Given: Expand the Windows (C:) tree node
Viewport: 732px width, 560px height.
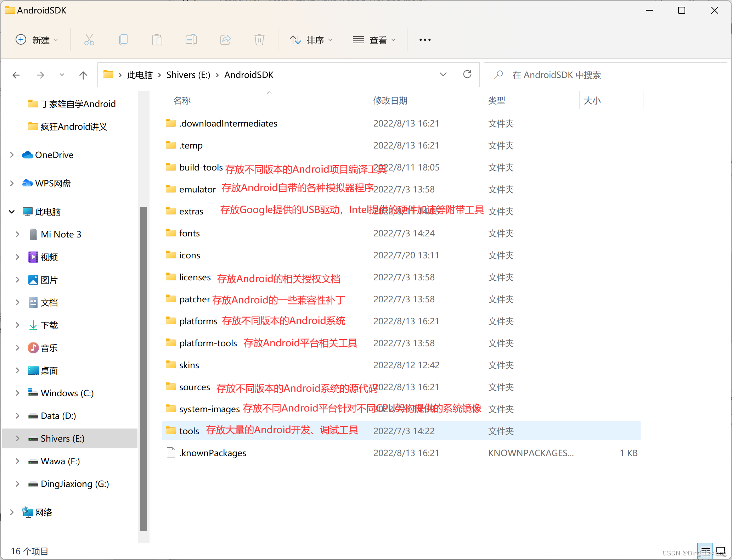Looking at the screenshot, I should 17,393.
